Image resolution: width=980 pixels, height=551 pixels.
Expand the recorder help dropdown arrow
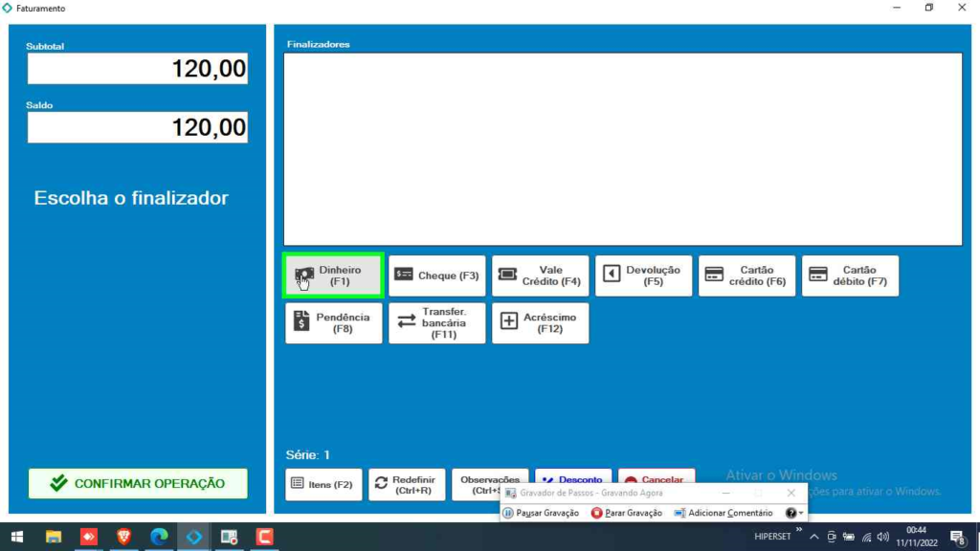pos(801,514)
